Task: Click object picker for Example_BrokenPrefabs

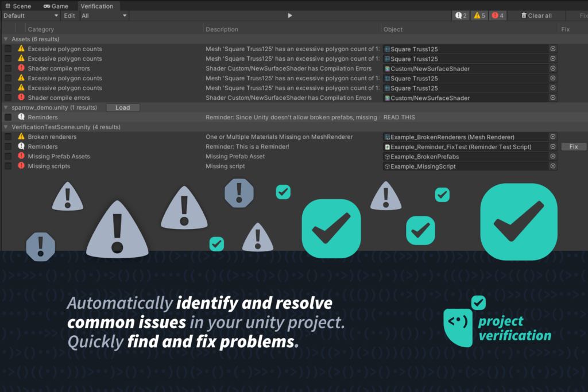Action: click(552, 156)
